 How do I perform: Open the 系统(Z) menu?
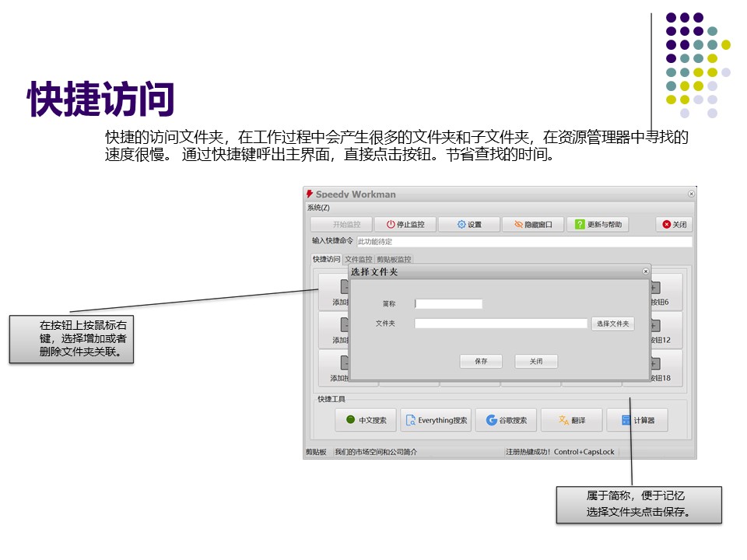click(318, 208)
